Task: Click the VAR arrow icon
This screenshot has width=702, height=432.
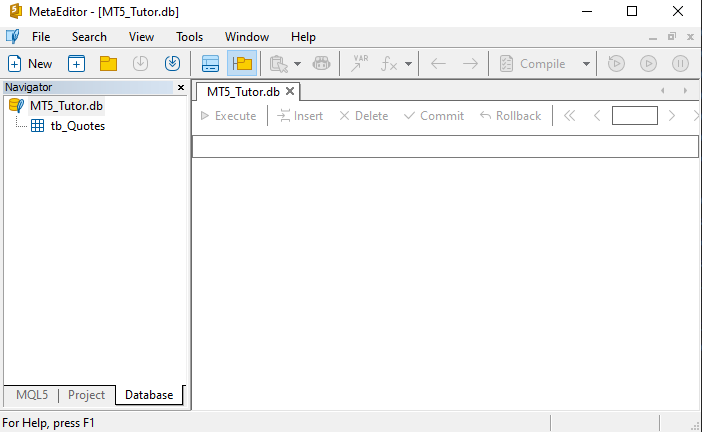Action: click(360, 64)
